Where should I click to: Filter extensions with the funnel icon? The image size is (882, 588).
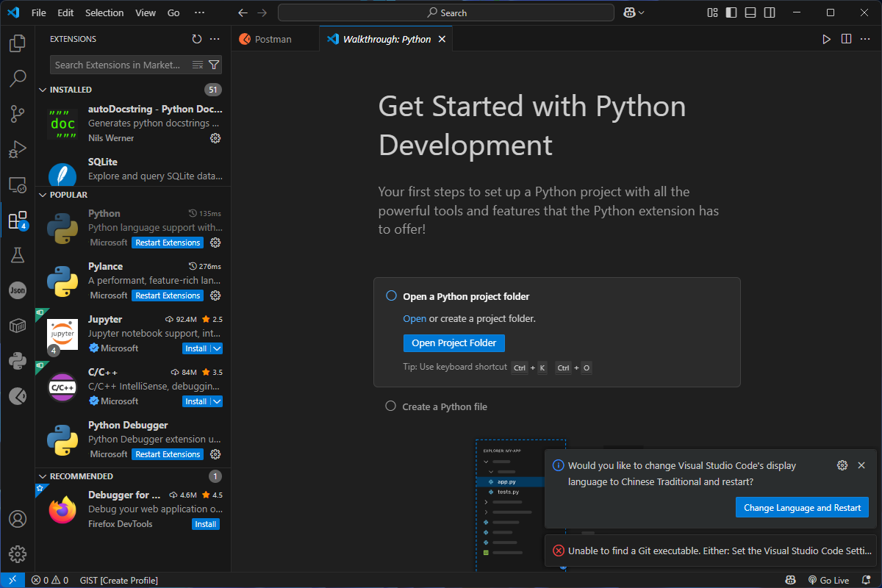point(214,65)
